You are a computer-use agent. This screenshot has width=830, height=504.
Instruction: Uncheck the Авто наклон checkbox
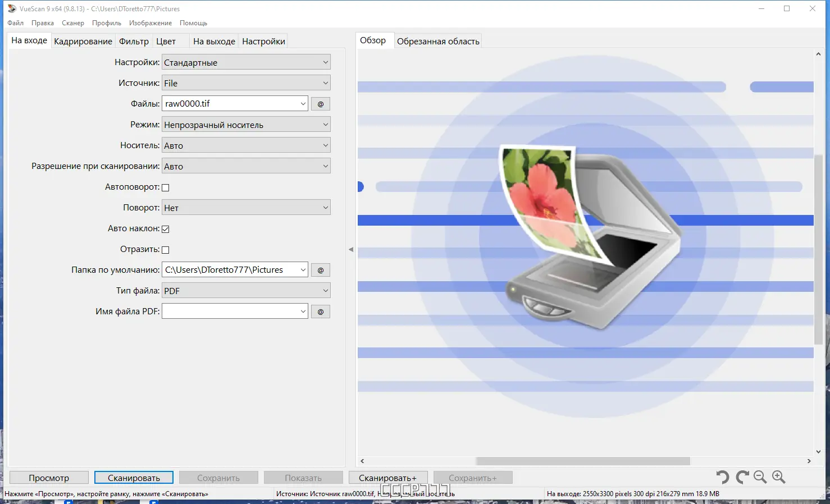[166, 229]
